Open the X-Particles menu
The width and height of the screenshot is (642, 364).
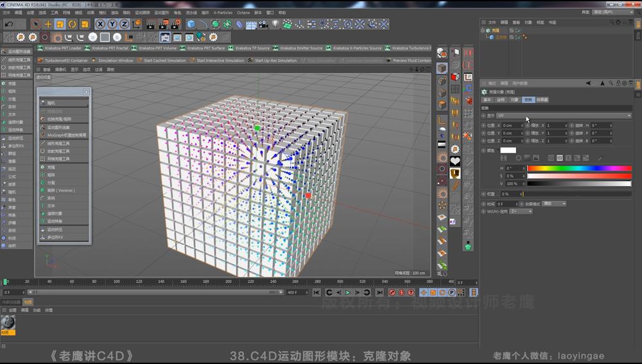(x=223, y=13)
